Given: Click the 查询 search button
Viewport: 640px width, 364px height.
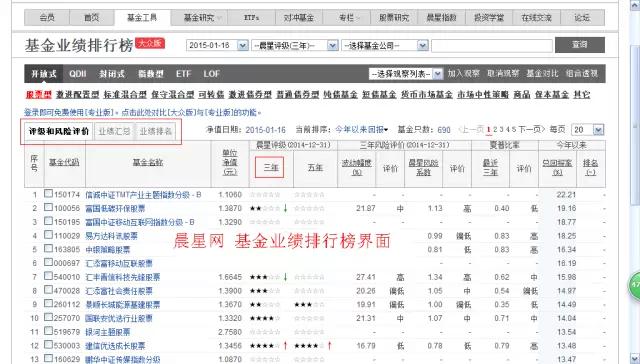Looking at the screenshot, I should 580,45.
